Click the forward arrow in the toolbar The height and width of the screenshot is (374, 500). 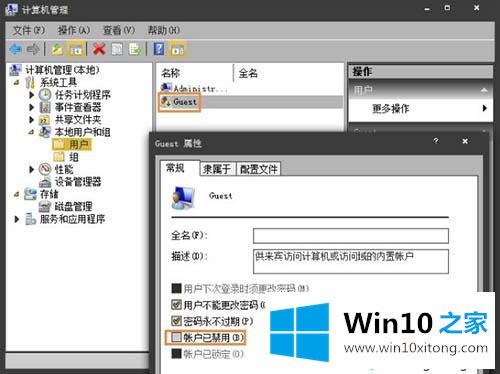pos(33,49)
